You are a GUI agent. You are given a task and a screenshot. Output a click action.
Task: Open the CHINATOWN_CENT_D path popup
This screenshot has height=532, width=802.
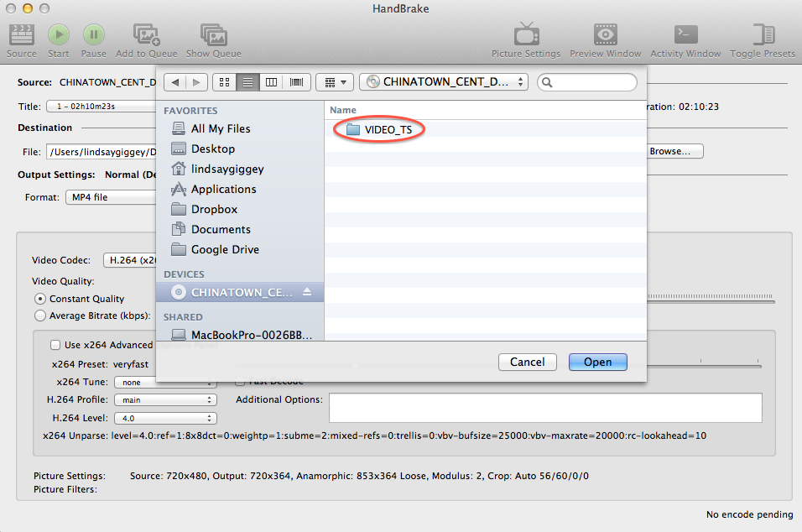click(445, 82)
